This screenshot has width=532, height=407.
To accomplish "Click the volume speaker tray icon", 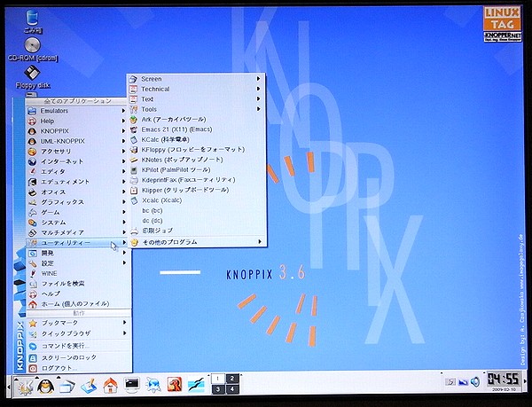I will [475, 382].
